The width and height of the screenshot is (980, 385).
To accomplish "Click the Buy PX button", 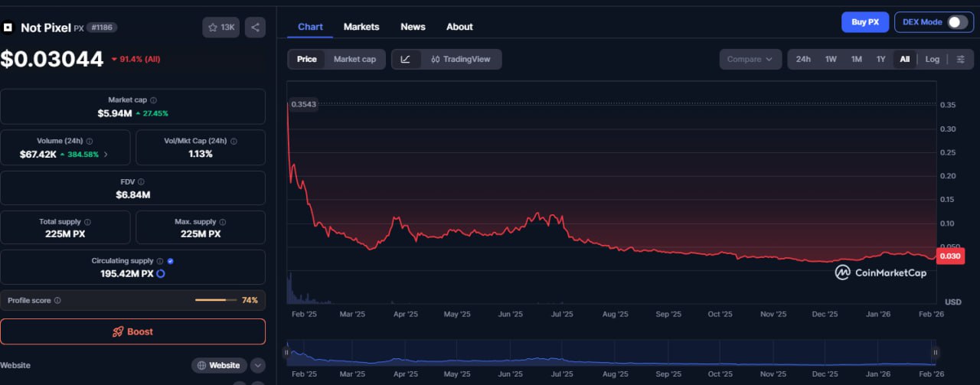I will pos(865,22).
